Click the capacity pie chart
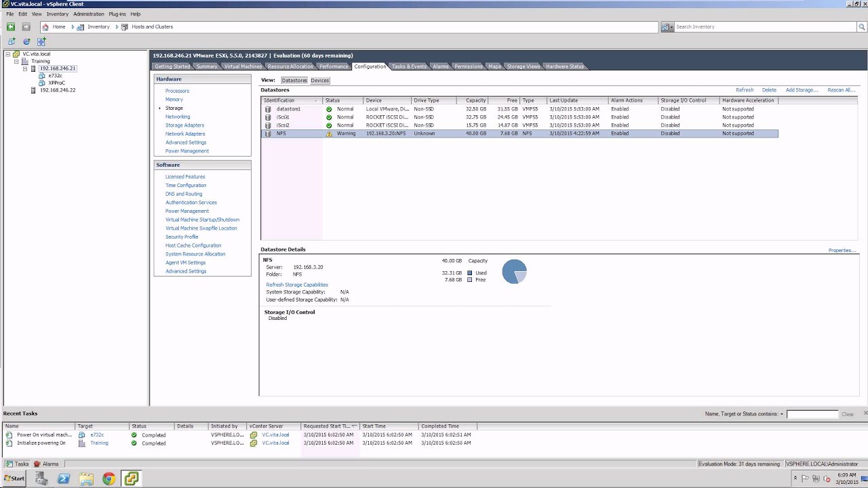Screen dimensions: 868x488 coord(514,272)
